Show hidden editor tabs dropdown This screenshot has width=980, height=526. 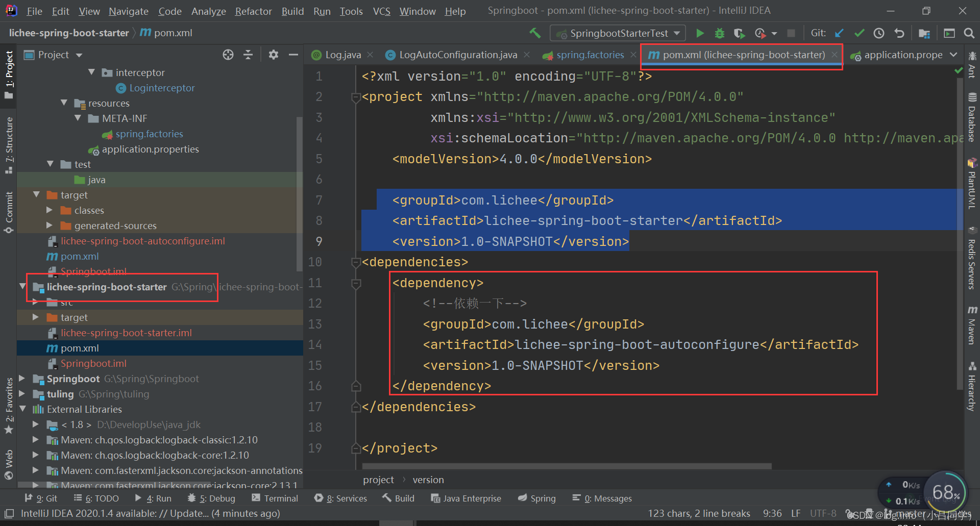click(953, 55)
